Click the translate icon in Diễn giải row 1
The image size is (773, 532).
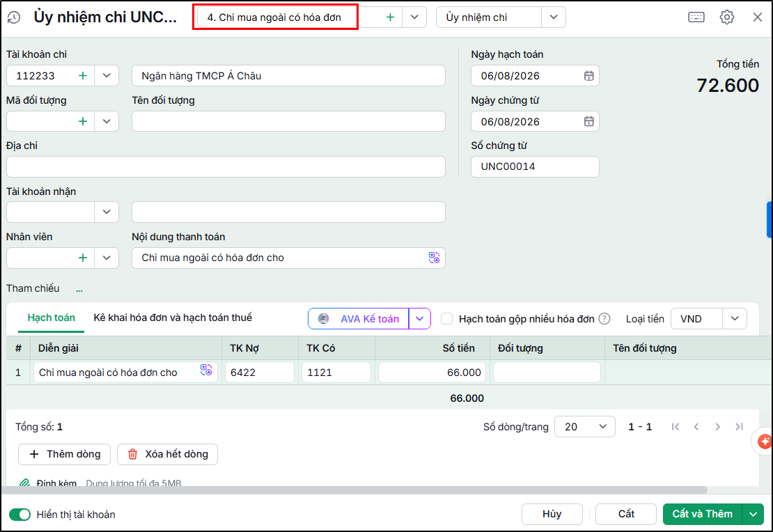point(206,370)
